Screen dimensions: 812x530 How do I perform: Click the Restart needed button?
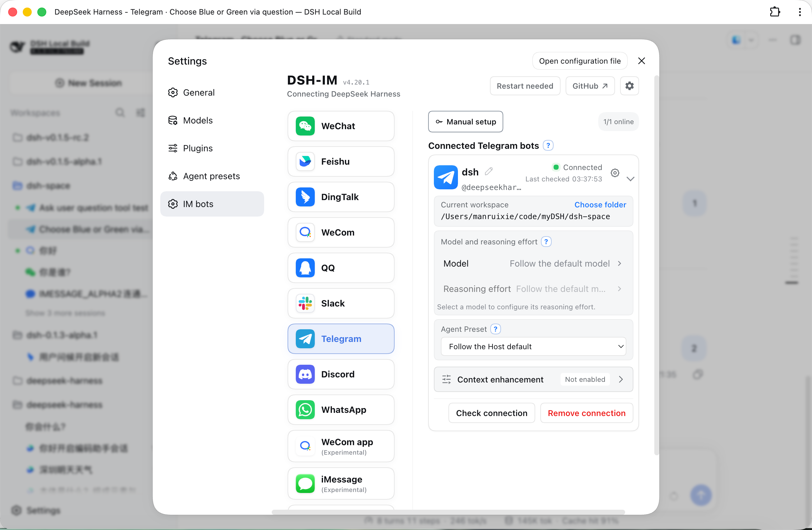coord(525,86)
